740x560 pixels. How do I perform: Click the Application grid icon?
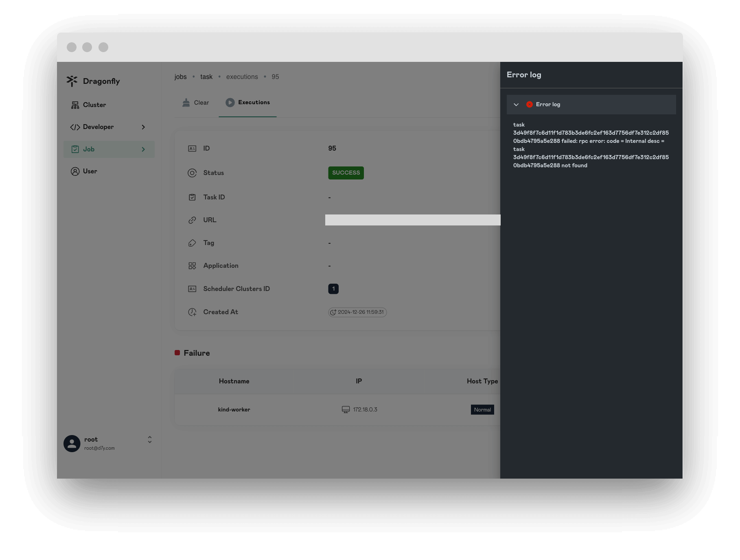(192, 266)
